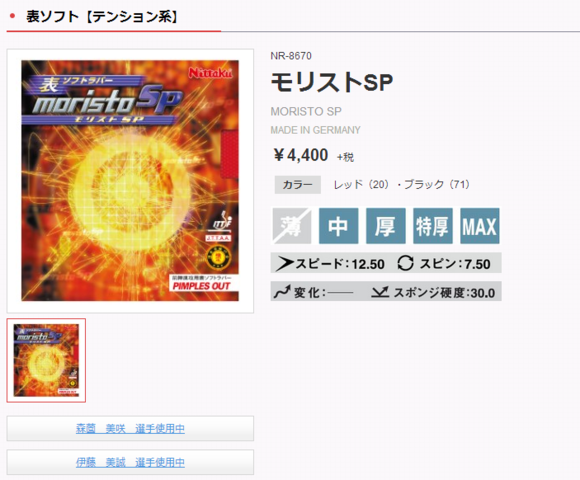Select the 特厚 extra thick box

pyautogui.click(x=432, y=226)
